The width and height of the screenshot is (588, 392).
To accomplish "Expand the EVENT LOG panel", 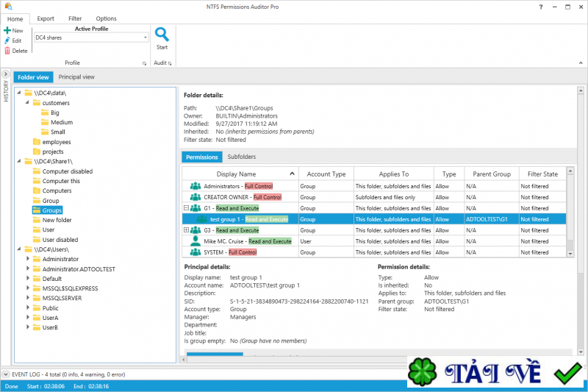I will 6,374.
